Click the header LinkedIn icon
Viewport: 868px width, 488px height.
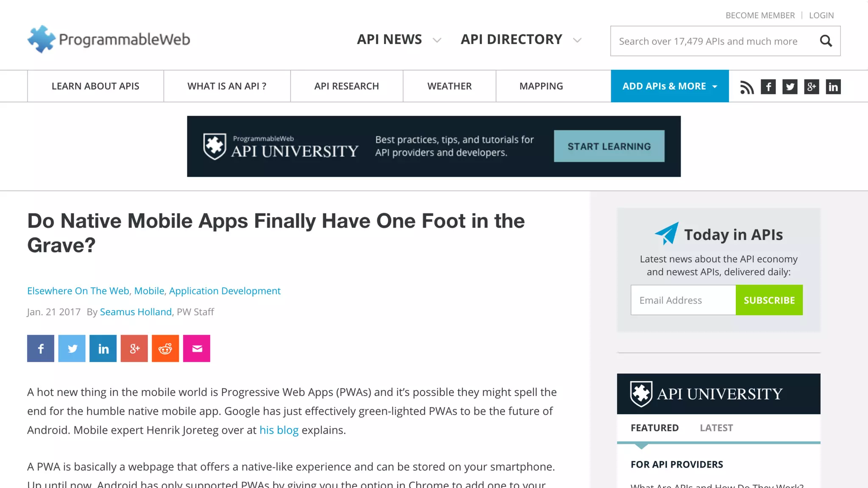(x=833, y=87)
